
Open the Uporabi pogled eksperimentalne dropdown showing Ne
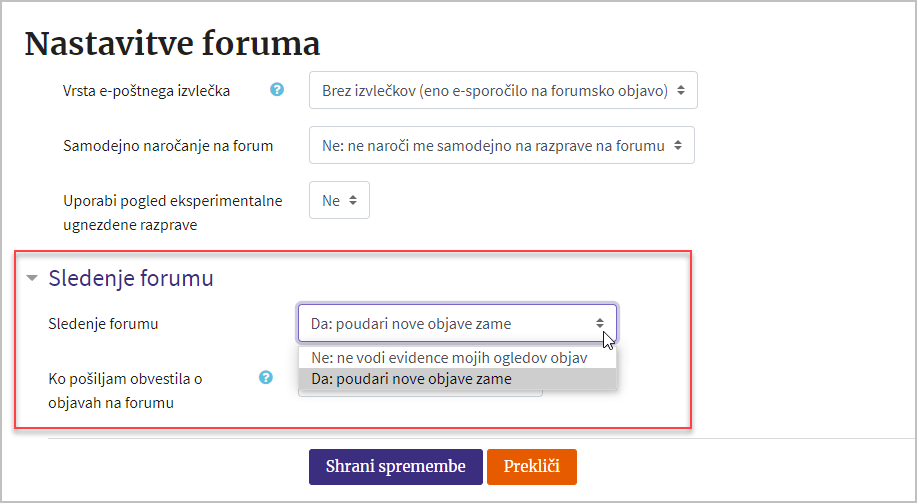coord(339,200)
